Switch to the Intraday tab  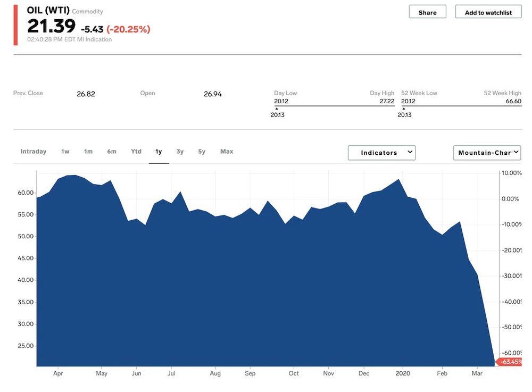click(34, 152)
